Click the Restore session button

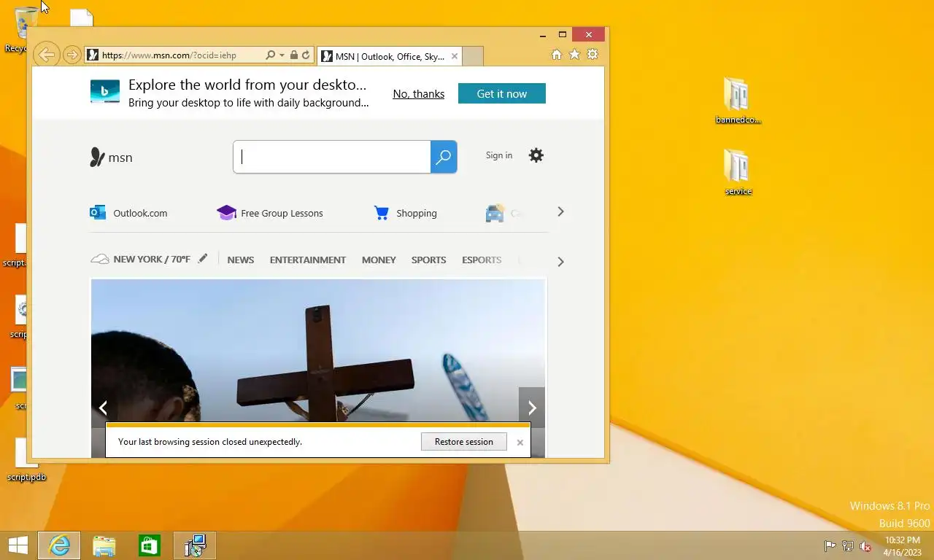[464, 441]
